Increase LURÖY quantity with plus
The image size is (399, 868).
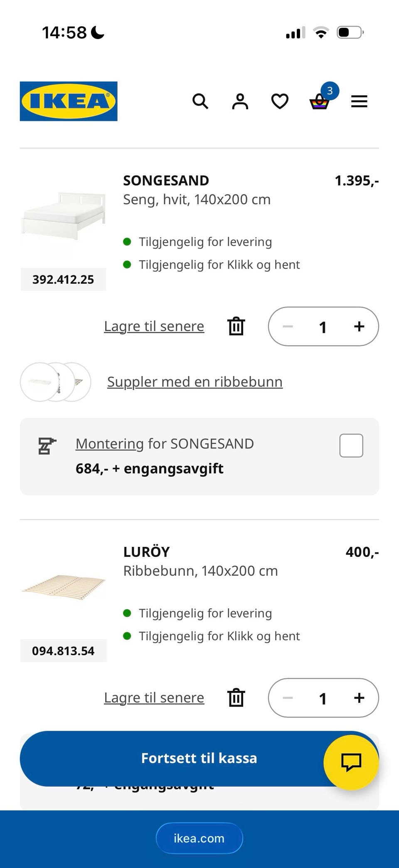click(x=359, y=698)
